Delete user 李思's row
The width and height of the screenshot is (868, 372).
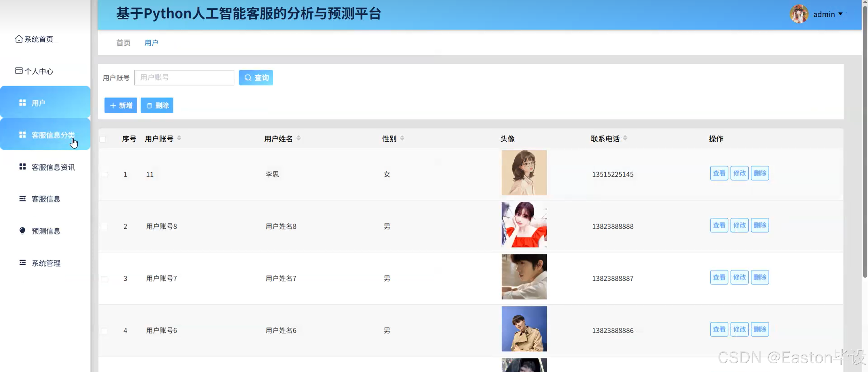point(760,173)
